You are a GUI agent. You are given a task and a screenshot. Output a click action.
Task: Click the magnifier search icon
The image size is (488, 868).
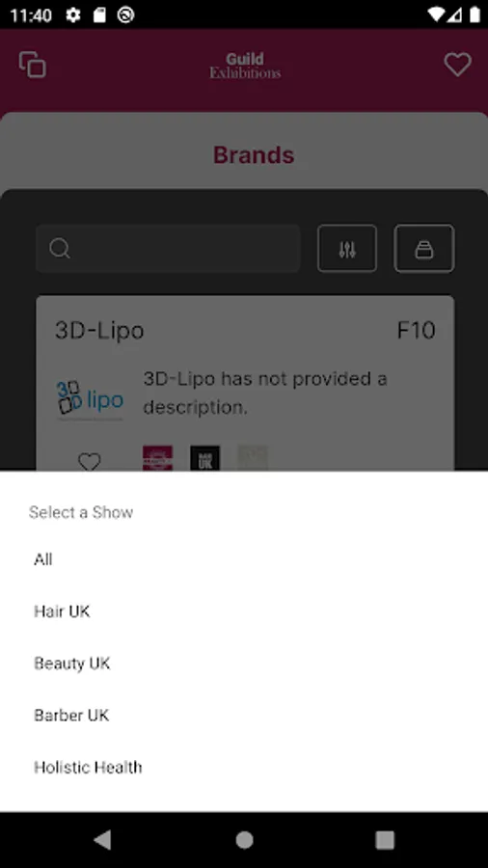pyautogui.click(x=59, y=249)
